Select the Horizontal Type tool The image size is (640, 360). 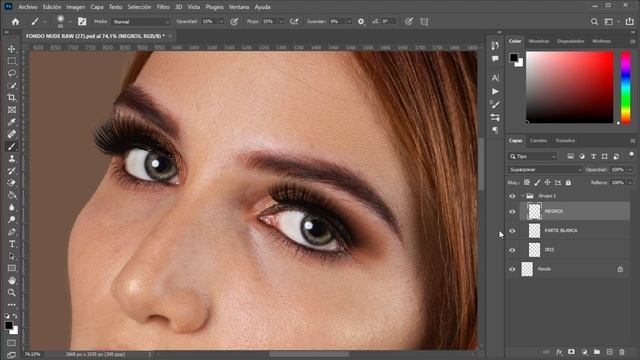(11, 244)
